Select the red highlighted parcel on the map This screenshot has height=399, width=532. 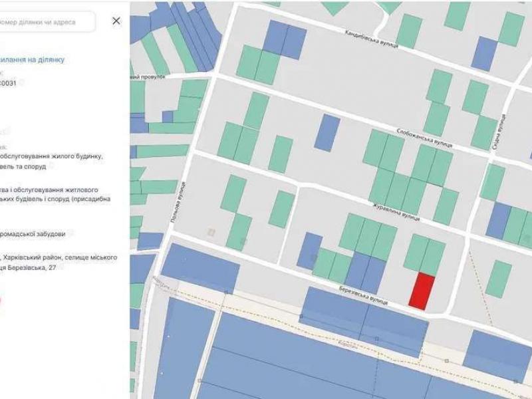422,291
